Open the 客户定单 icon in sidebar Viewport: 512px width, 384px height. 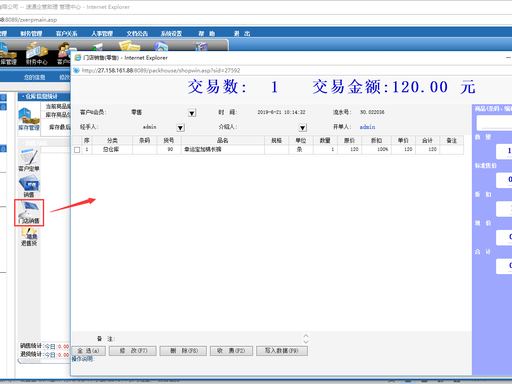29,160
